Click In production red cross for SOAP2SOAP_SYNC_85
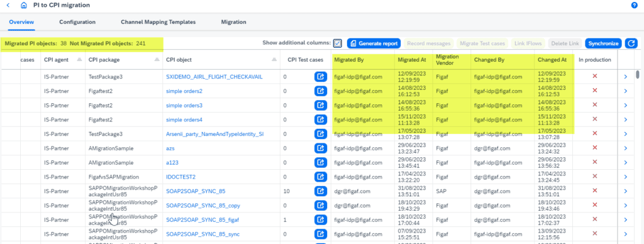 594,191
